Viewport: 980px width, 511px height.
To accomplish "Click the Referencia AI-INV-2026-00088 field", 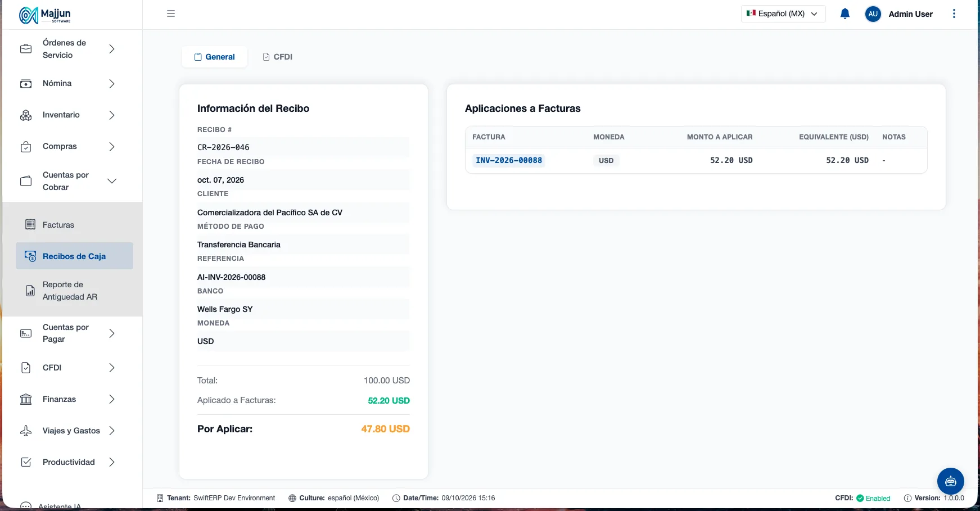I will 303,277.
